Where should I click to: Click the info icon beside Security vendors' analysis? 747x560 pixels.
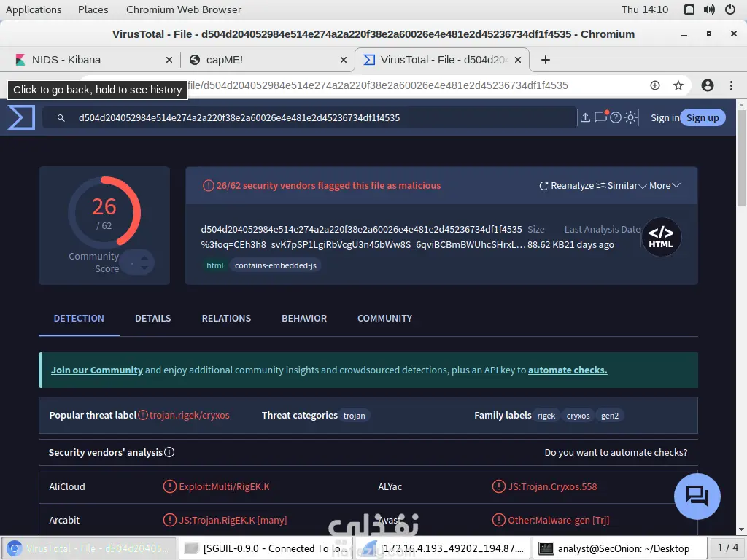point(169,452)
